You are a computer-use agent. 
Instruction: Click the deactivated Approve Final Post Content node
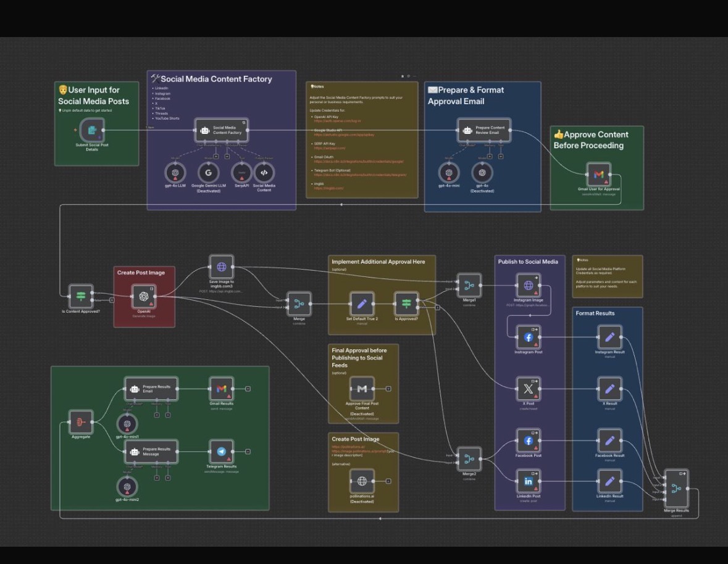coord(362,389)
